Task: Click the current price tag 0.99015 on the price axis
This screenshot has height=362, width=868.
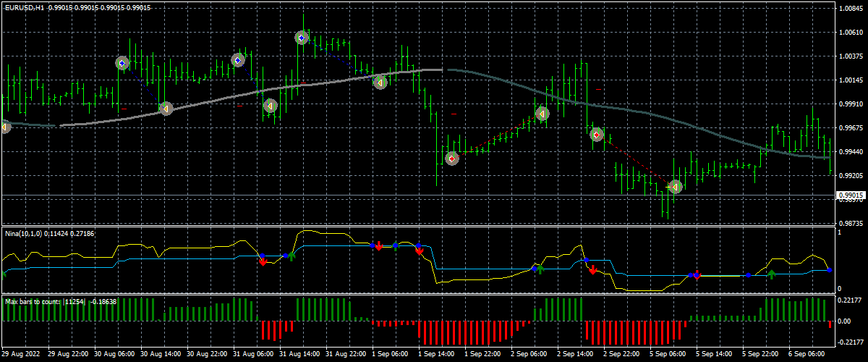Action: tap(851, 195)
